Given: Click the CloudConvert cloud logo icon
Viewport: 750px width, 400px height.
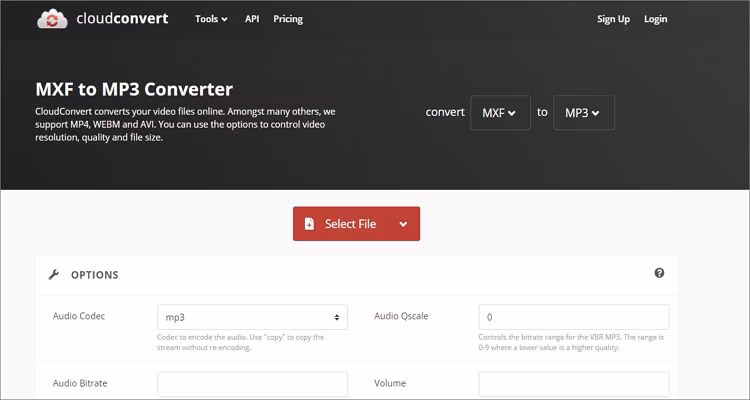Looking at the screenshot, I should click(52, 19).
